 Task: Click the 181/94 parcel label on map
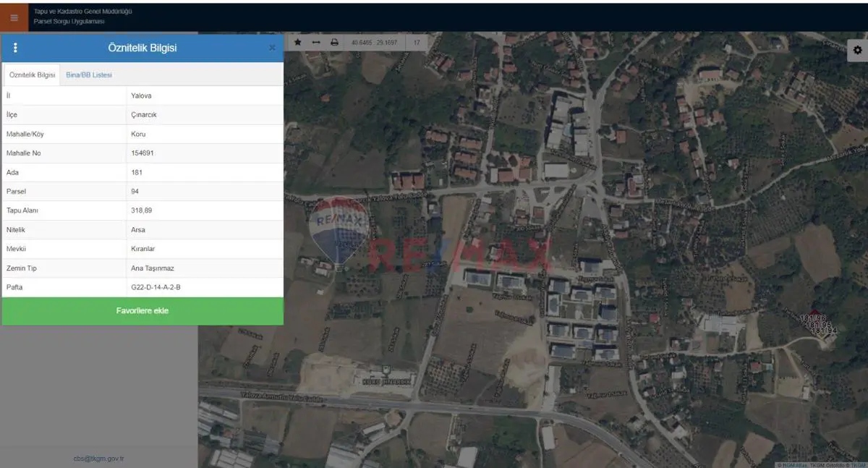[822, 331]
